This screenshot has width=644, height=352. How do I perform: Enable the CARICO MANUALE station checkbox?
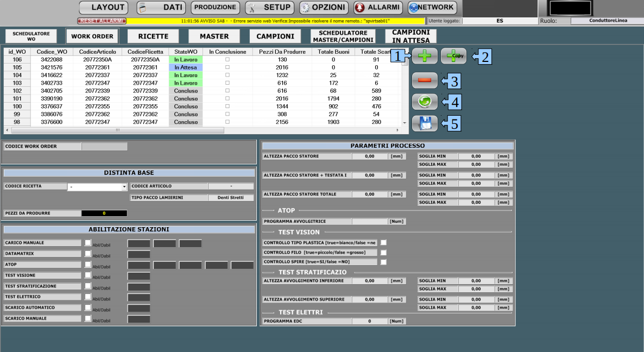88,243
